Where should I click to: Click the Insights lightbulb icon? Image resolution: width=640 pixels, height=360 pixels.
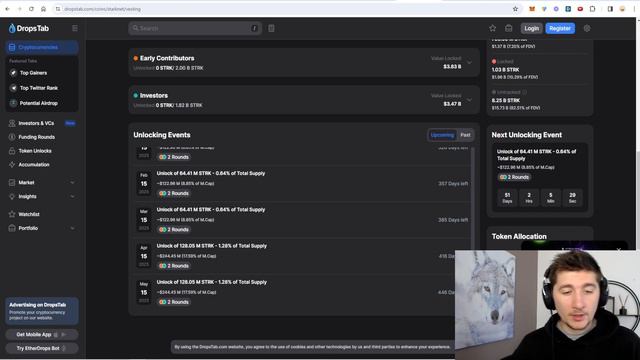pyautogui.click(x=12, y=196)
